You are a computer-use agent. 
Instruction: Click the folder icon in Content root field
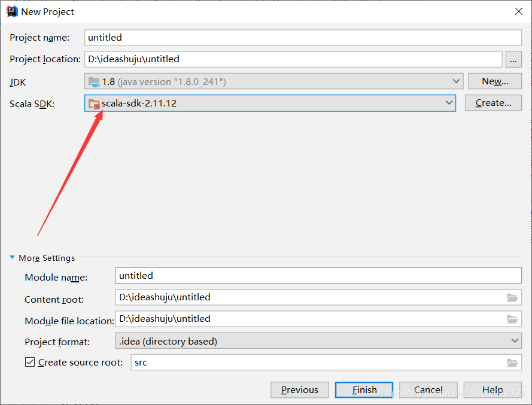tap(512, 298)
